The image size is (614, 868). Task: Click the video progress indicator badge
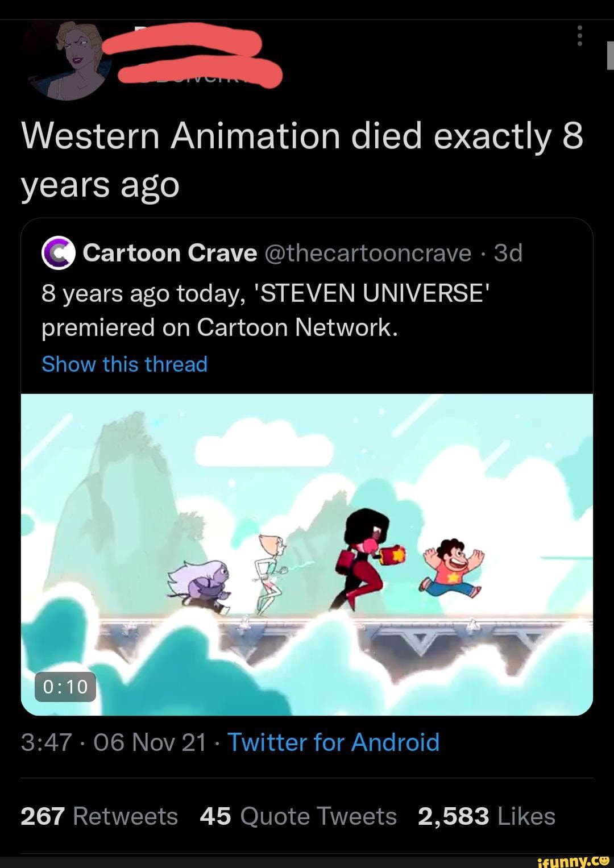(x=64, y=687)
